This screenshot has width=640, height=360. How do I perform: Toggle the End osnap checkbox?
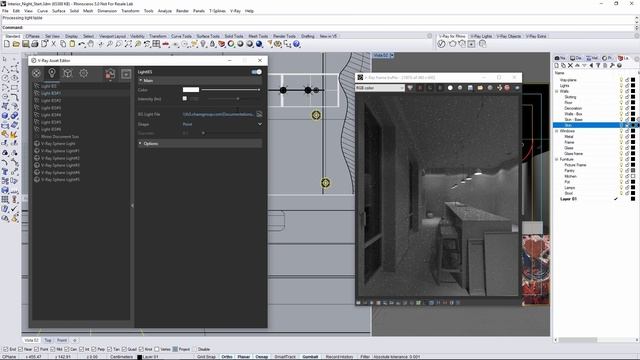(6, 349)
